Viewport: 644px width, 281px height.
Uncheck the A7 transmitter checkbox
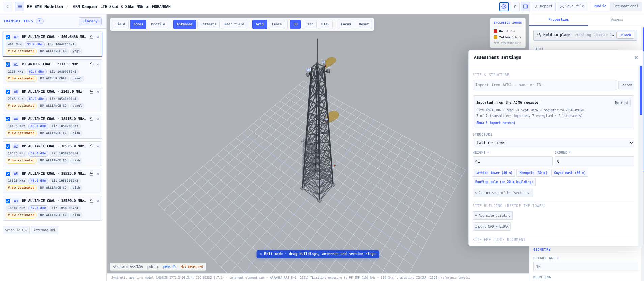(x=8, y=37)
